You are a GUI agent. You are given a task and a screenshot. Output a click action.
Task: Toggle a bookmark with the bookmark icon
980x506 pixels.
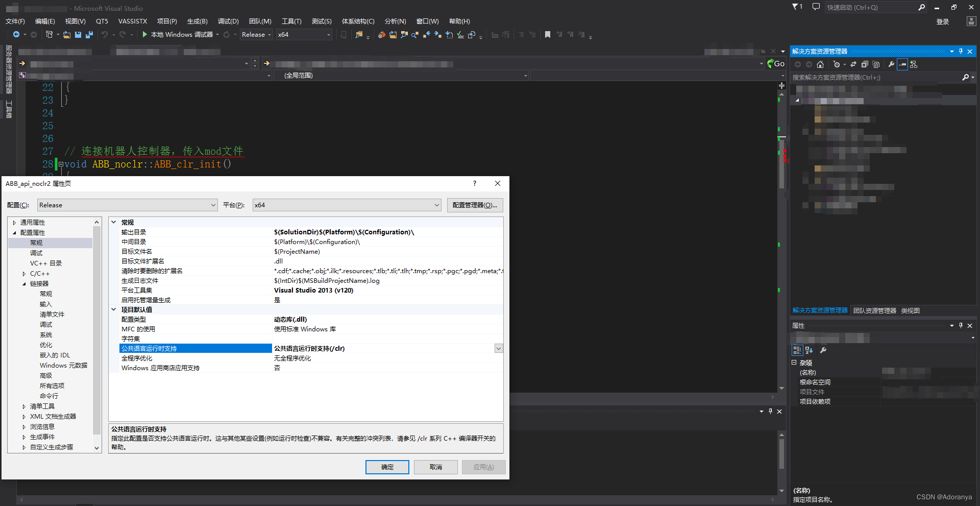pyautogui.click(x=547, y=34)
